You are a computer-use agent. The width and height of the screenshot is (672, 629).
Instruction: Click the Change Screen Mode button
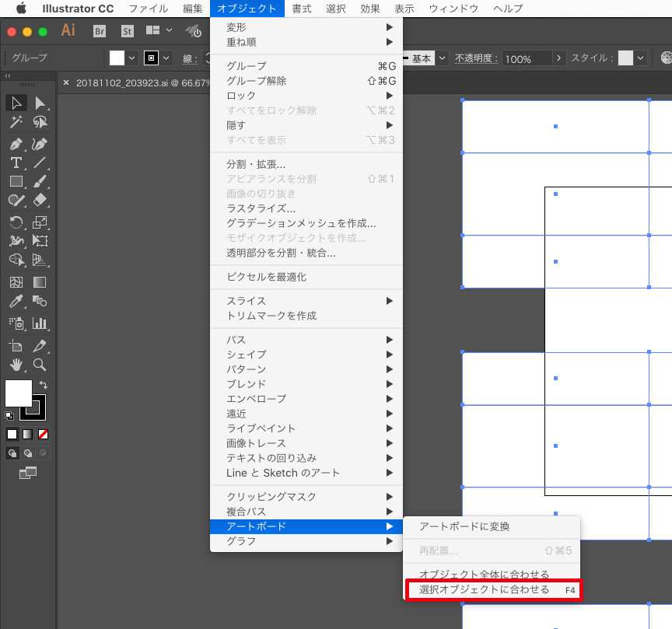click(28, 473)
